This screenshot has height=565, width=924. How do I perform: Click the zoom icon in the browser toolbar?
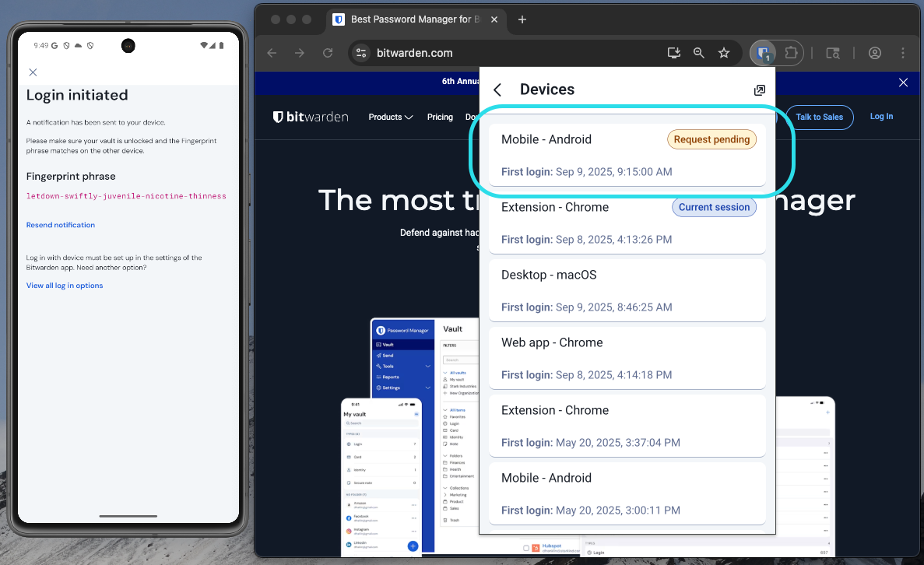point(698,53)
